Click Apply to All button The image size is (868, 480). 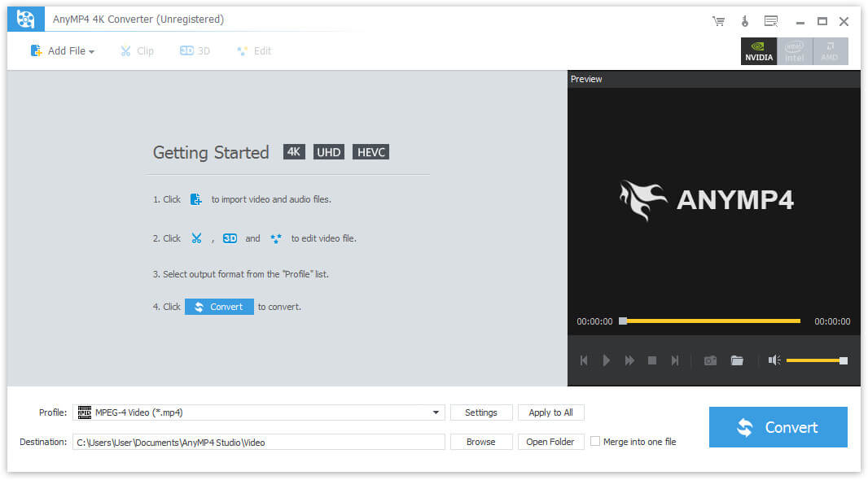pos(550,412)
